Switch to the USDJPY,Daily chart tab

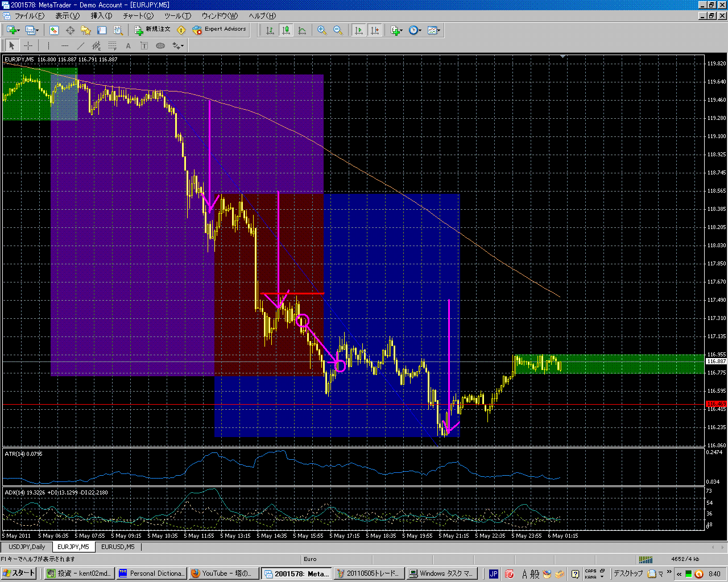(x=27, y=547)
